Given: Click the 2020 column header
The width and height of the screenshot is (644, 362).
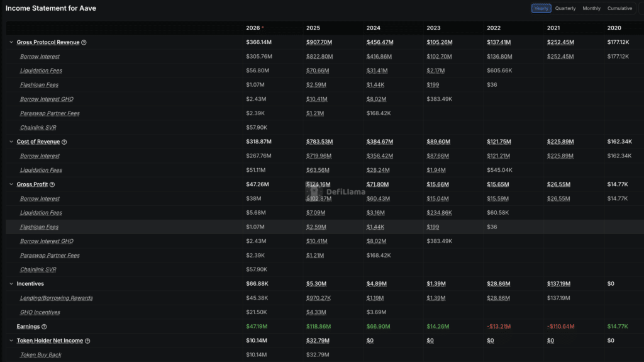Looking at the screenshot, I should pyautogui.click(x=614, y=28).
